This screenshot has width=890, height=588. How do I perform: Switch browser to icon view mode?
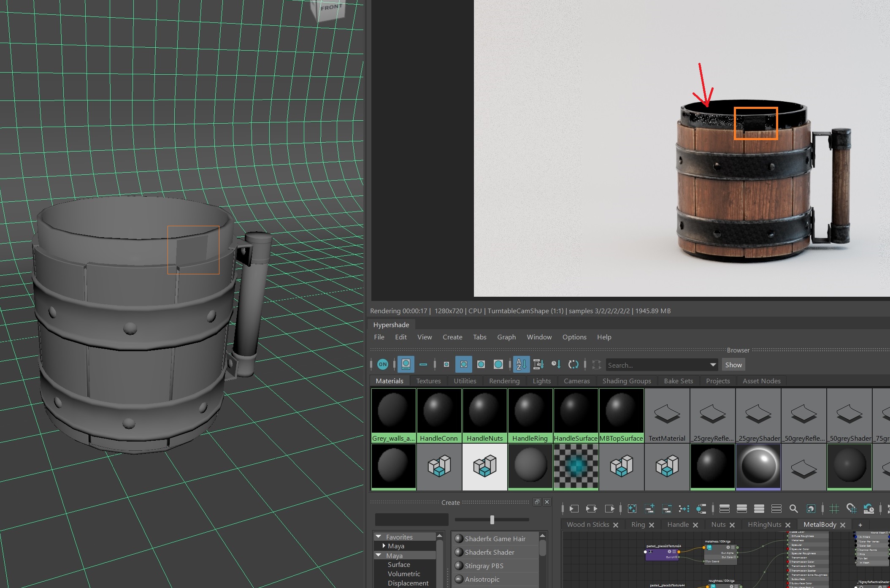tap(406, 364)
